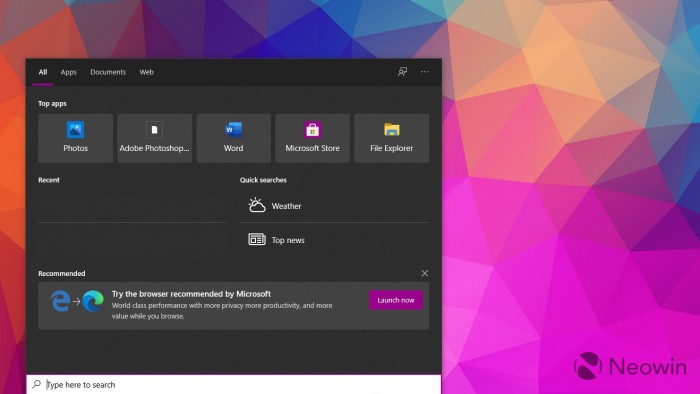700x394 pixels.
Task: Open the Microsoft Store tile
Action: coord(312,138)
